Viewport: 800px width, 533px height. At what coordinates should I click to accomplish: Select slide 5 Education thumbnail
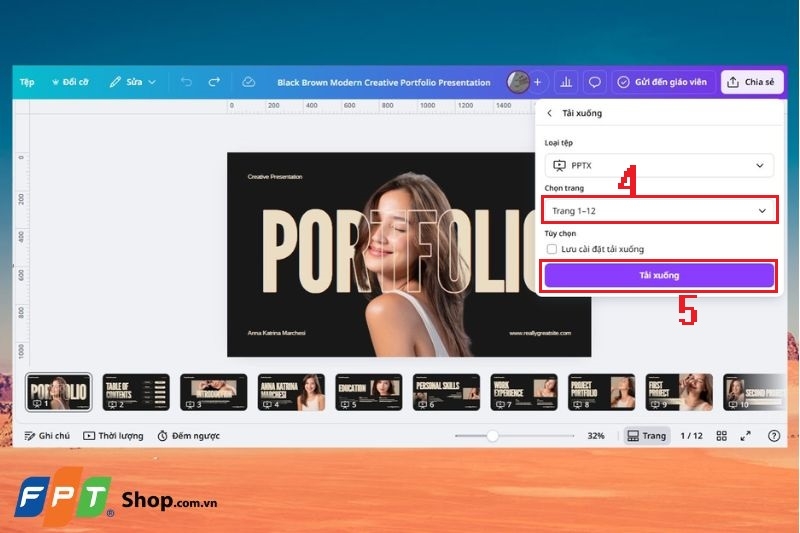click(x=369, y=392)
